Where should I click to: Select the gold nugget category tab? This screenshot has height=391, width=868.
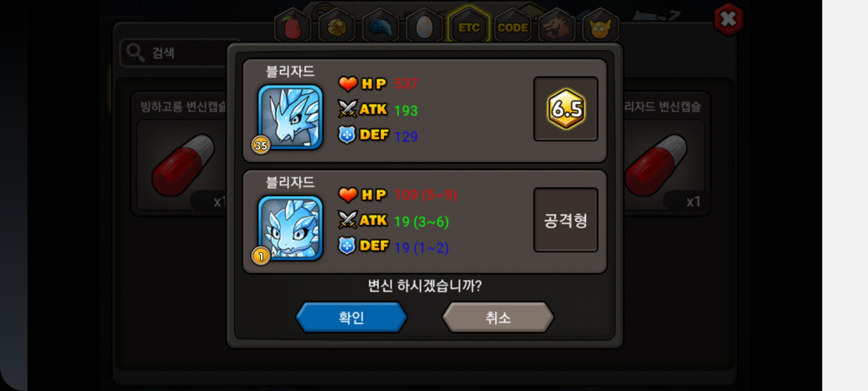[336, 26]
